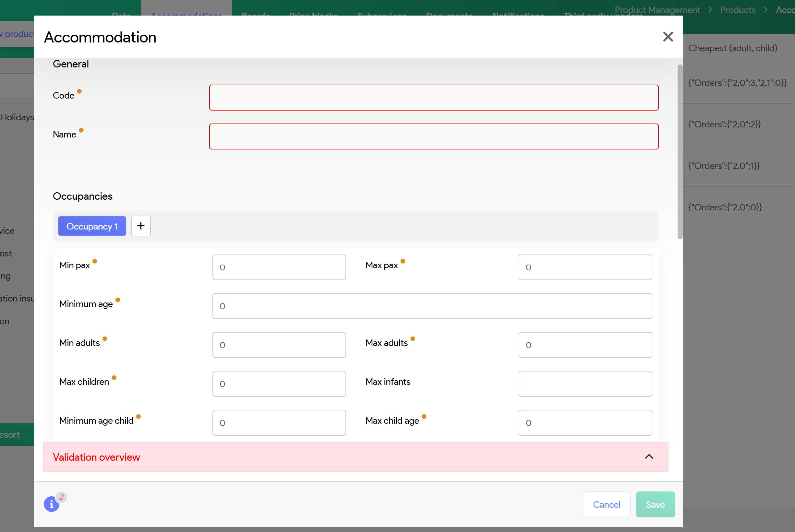Click the empty Max infants field
Screen dimensions: 795x532
click(585, 384)
